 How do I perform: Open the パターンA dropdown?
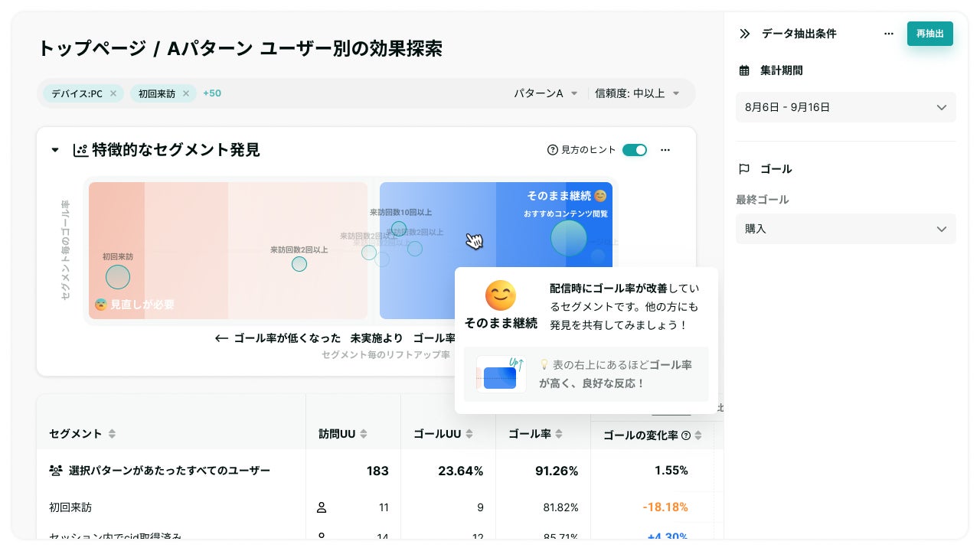click(545, 93)
